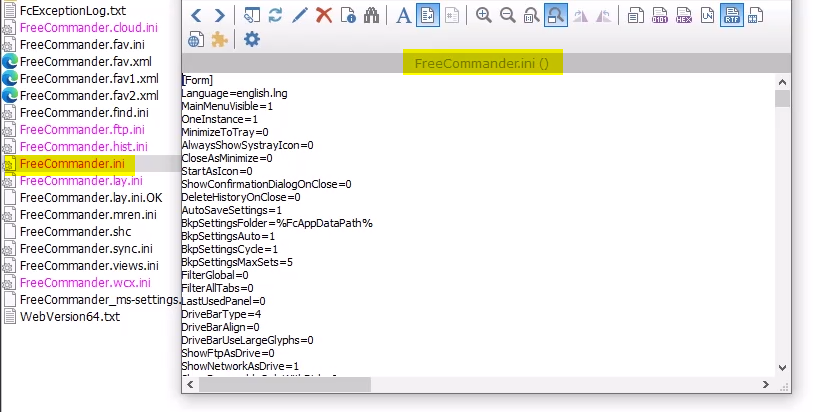Switch to plain text view icon

click(x=635, y=15)
